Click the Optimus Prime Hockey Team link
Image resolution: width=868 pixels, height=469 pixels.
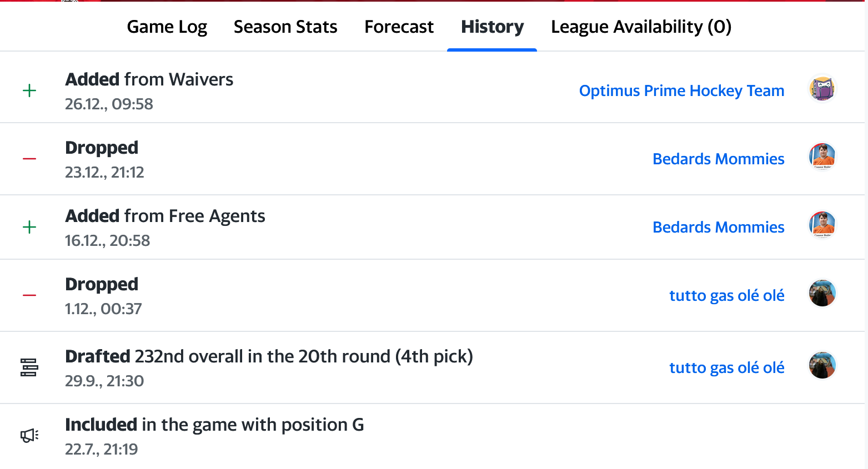[681, 90]
